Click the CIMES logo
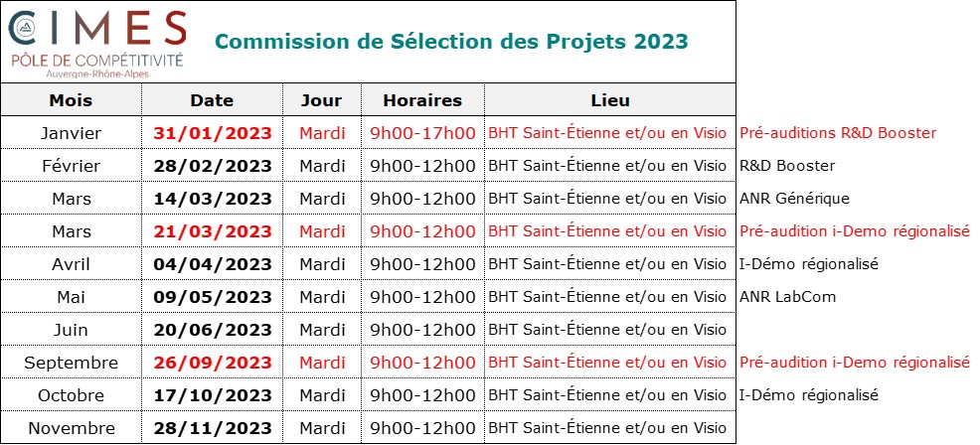The image size is (980, 445). click(96, 43)
